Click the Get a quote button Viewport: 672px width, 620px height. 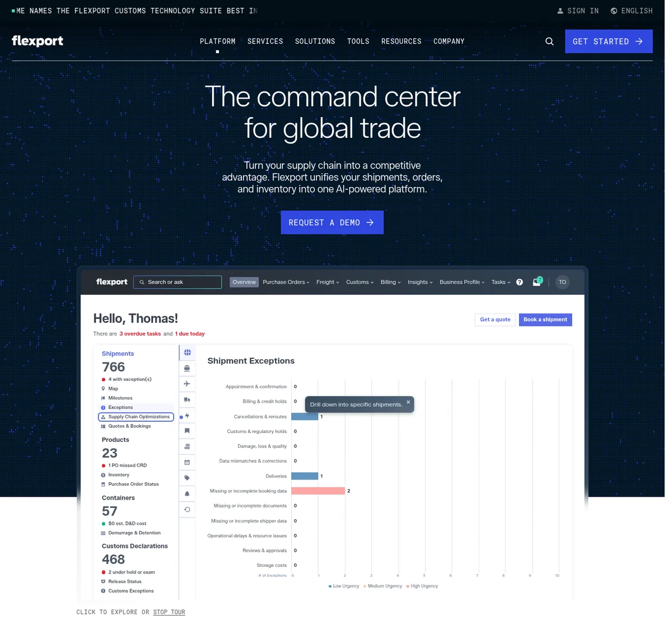click(495, 320)
